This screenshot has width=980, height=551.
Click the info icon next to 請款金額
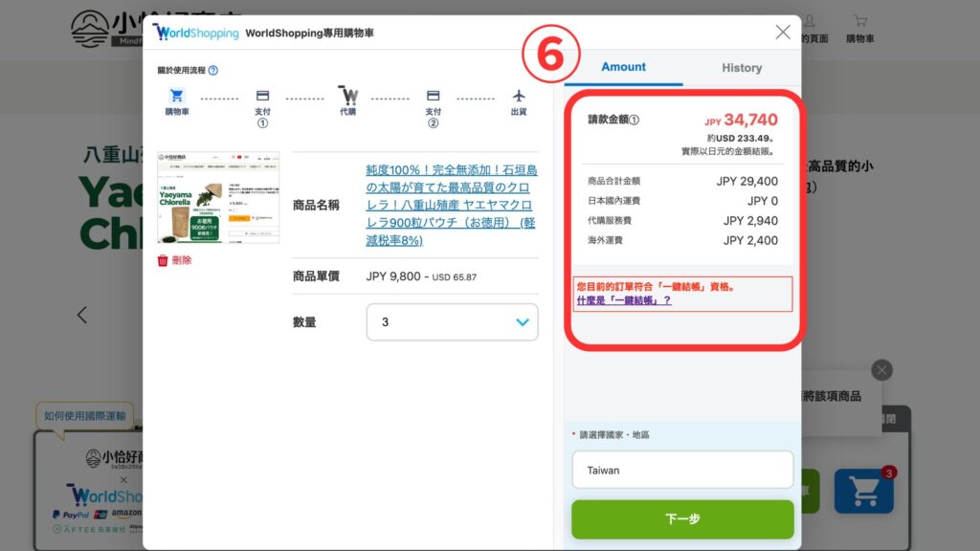635,121
